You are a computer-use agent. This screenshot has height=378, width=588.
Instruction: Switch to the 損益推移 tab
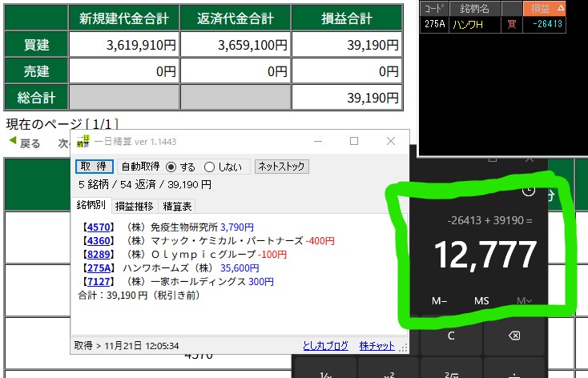pos(133,206)
